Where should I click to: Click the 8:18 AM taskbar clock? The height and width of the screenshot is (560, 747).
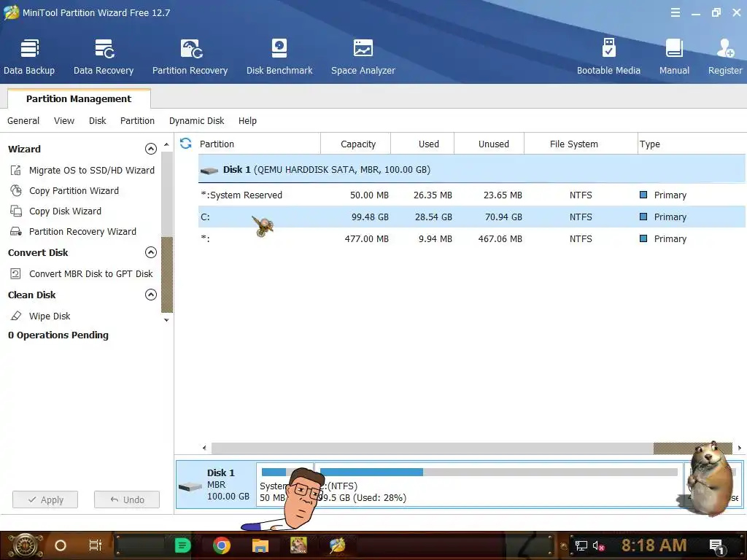click(x=654, y=545)
